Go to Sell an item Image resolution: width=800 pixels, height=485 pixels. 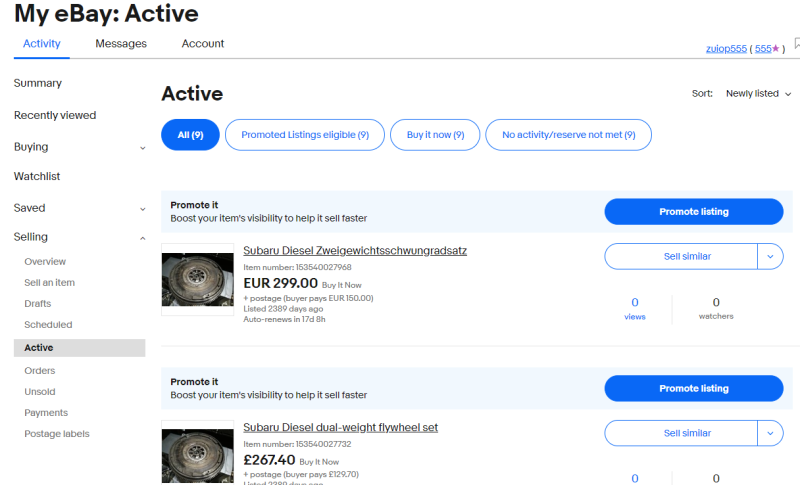(x=49, y=283)
